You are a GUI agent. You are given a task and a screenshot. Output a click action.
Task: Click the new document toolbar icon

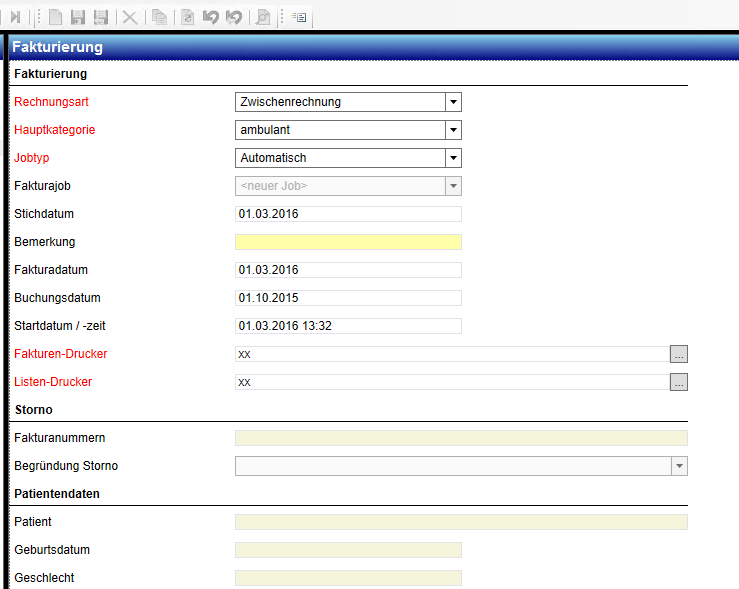click(x=56, y=17)
